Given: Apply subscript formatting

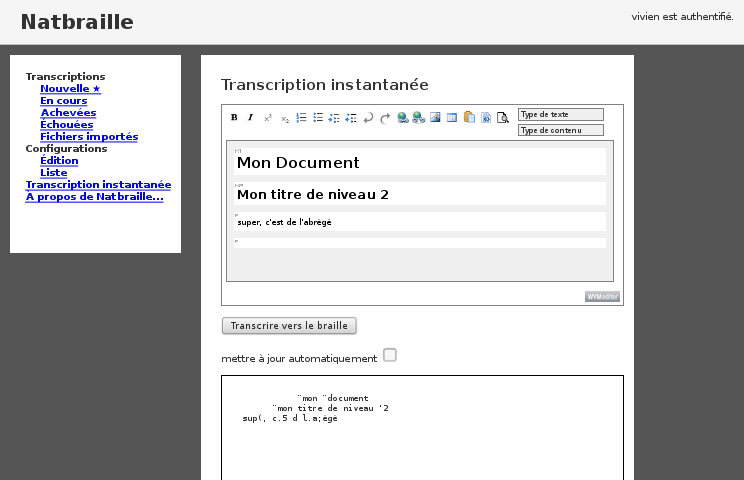Looking at the screenshot, I should 285,118.
